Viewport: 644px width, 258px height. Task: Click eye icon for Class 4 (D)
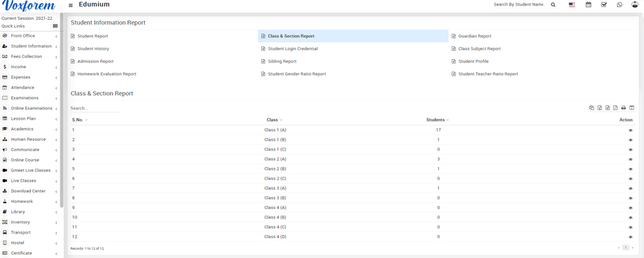pyautogui.click(x=630, y=237)
